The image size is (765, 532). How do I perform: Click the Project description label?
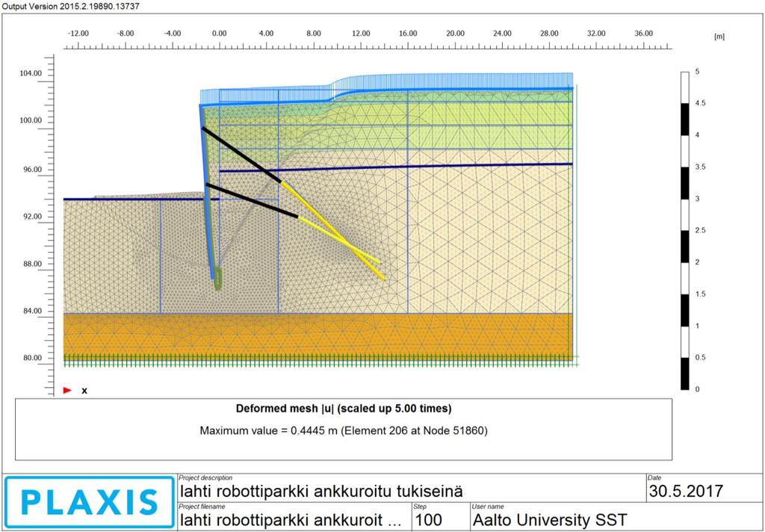pyautogui.click(x=206, y=477)
